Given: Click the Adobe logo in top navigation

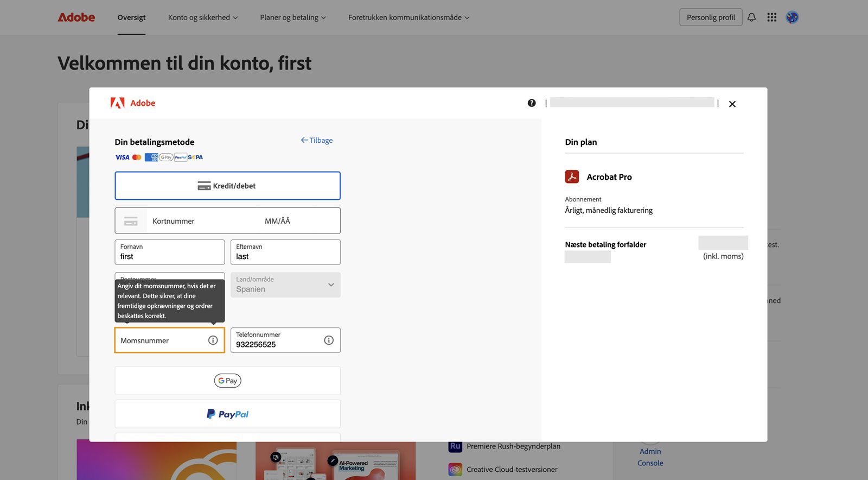Looking at the screenshot, I should [76, 17].
